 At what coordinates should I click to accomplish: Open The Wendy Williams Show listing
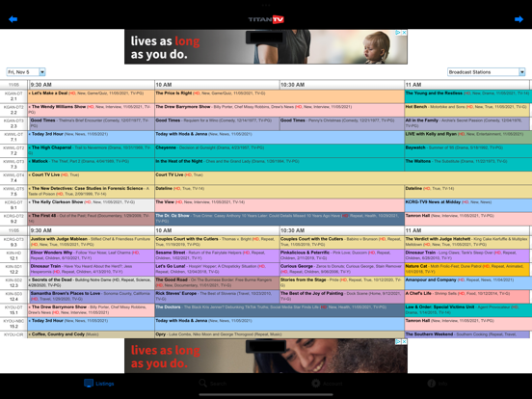point(91,110)
